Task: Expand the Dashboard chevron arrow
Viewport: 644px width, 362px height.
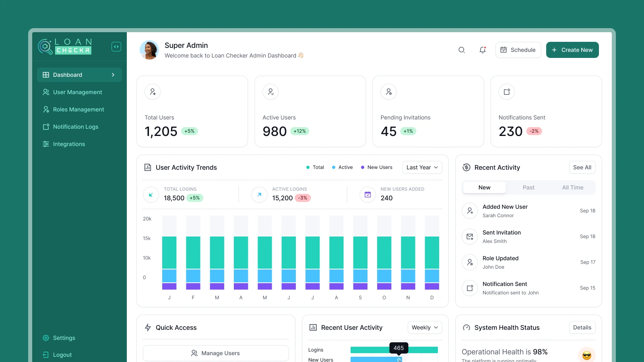Action: pos(113,75)
